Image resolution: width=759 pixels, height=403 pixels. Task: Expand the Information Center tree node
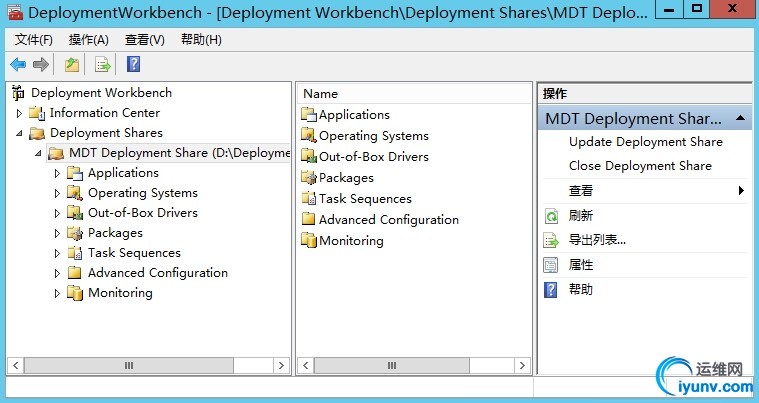(x=19, y=113)
